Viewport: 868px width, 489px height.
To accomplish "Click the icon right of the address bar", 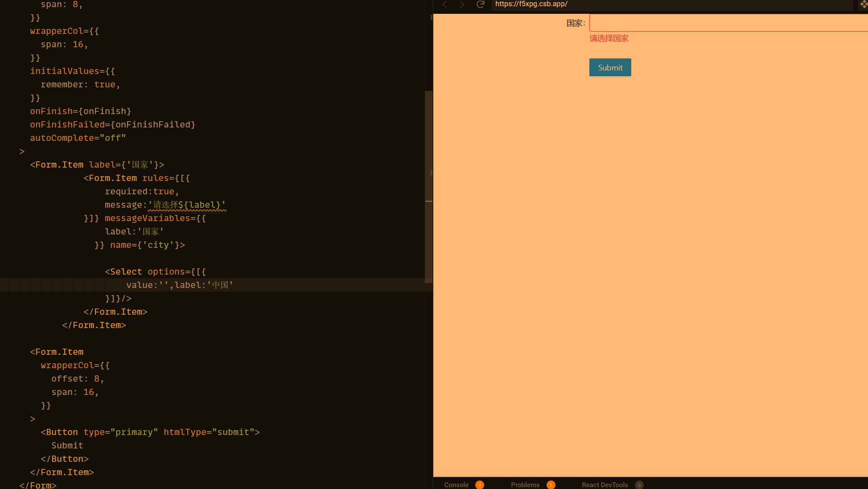I will [864, 4].
